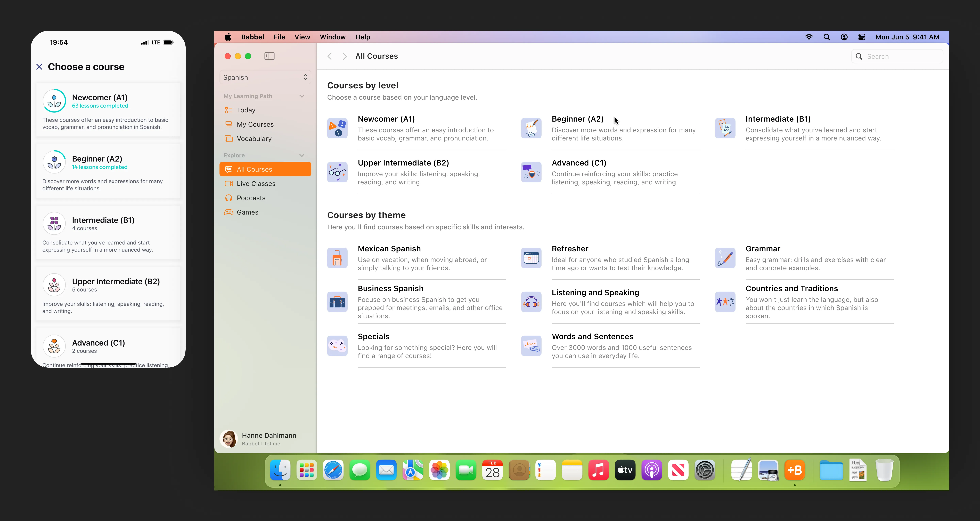Click the Live Classes camera icon
Viewport: 980px width, 521px height.
tap(229, 184)
